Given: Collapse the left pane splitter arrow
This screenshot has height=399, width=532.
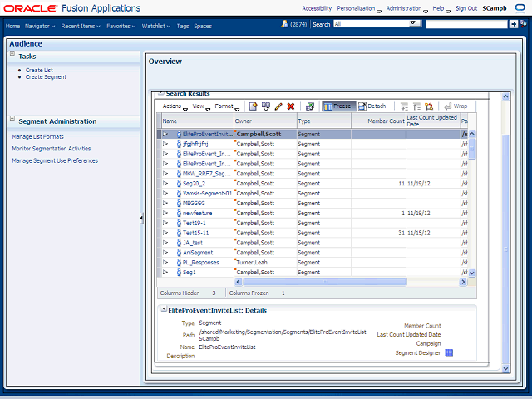Looking at the screenshot, I should pyautogui.click(x=142, y=218).
